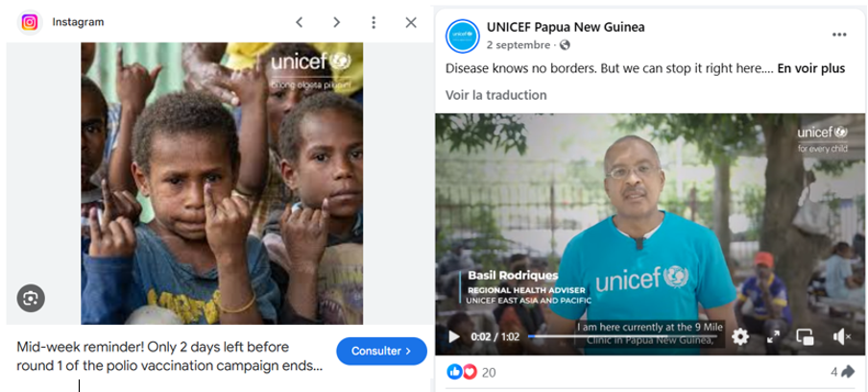This screenshot has height=392, width=868.
Task: Click the Google Lens search icon
Action: point(31,299)
